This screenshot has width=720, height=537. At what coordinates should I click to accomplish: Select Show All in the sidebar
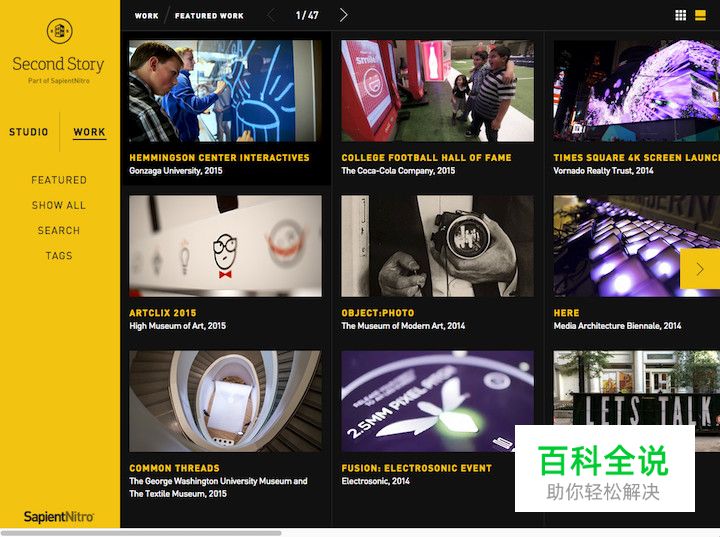tap(59, 205)
